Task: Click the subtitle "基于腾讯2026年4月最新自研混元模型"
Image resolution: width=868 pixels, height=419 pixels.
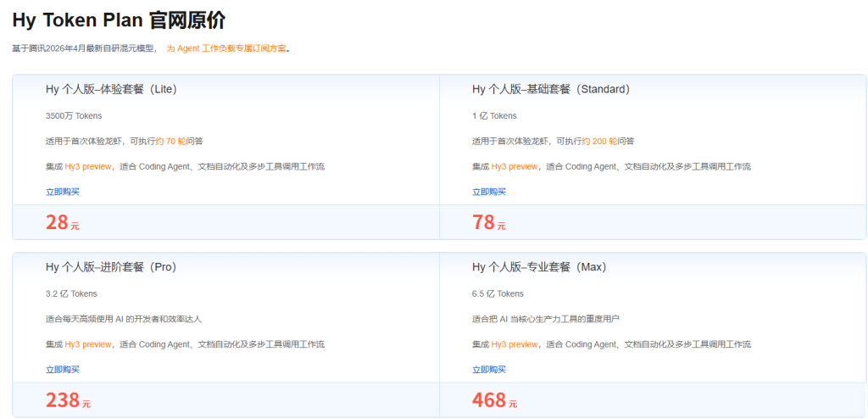Action: [85, 48]
